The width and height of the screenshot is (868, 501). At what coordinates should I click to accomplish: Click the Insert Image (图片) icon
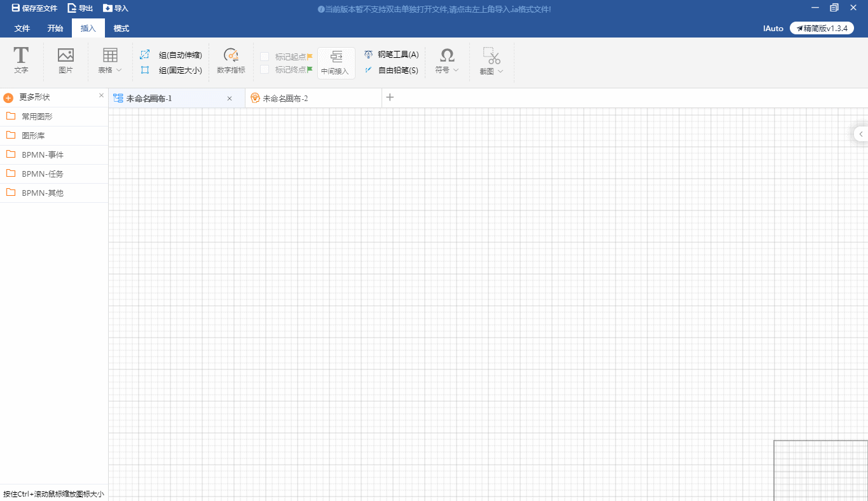click(65, 56)
